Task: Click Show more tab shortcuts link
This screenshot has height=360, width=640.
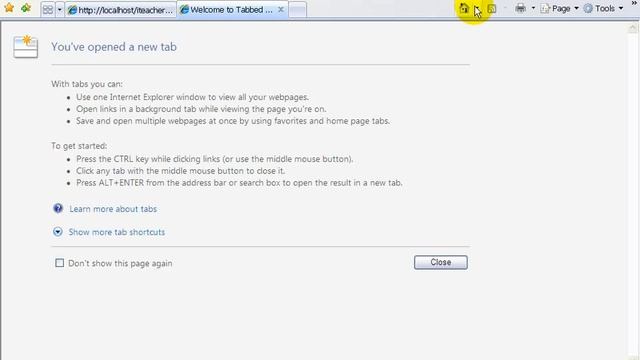Action: click(117, 232)
